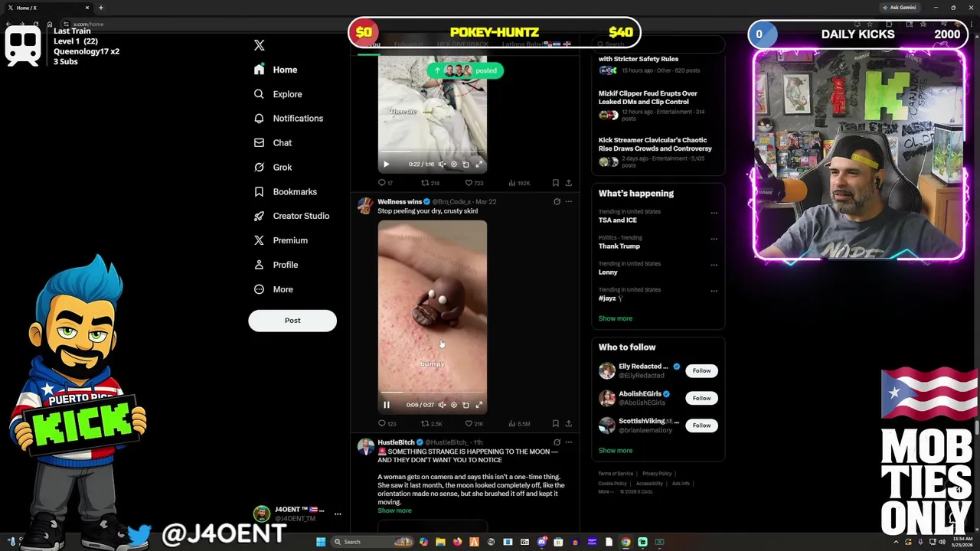This screenshot has width=980, height=551.
Task: Click the Post button
Action: tap(292, 321)
